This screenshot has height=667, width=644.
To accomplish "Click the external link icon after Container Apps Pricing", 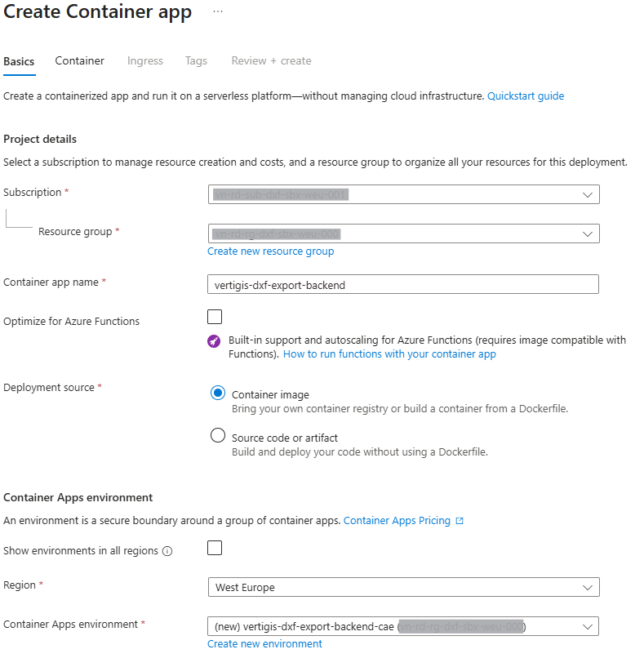I will tap(460, 521).
